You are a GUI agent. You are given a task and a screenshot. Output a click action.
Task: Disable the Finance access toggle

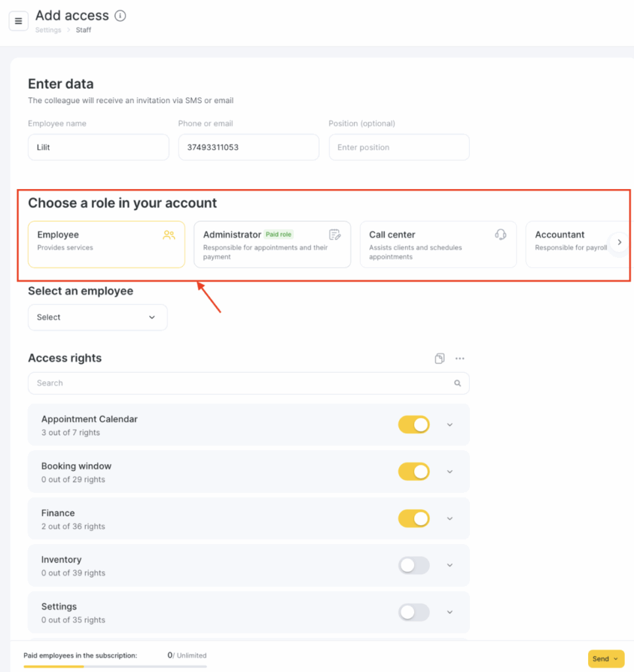pos(413,518)
